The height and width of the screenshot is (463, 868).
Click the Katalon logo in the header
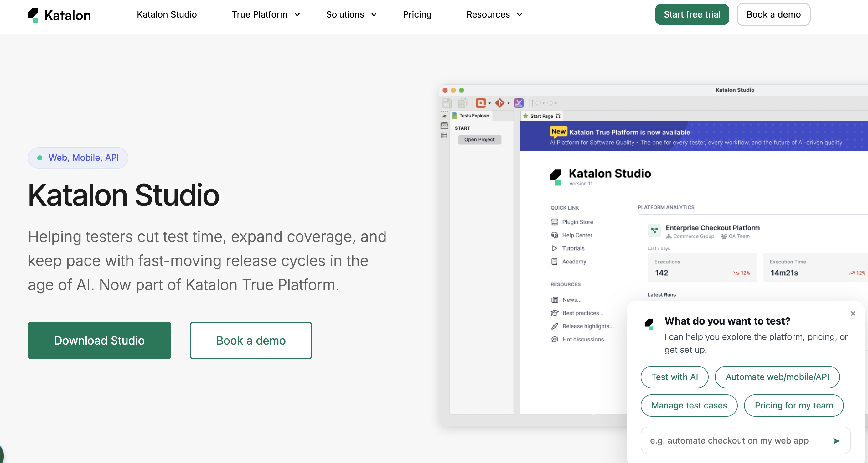pos(59,15)
